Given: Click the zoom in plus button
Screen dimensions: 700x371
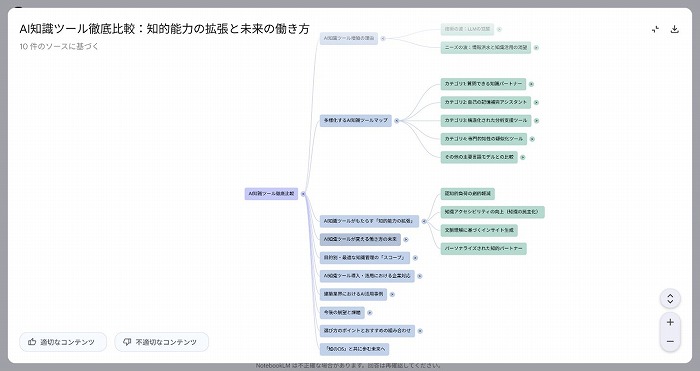Looking at the screenshot, I should [x=670, y=322].
